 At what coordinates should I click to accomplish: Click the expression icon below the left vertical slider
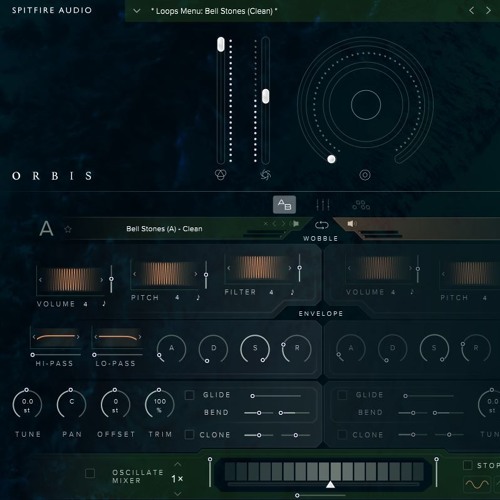pos(220,174)
